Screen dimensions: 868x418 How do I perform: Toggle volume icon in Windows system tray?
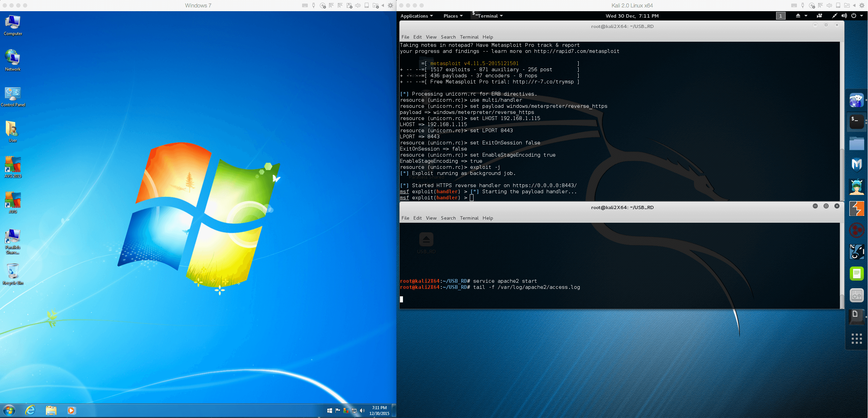tap(362, 411)
